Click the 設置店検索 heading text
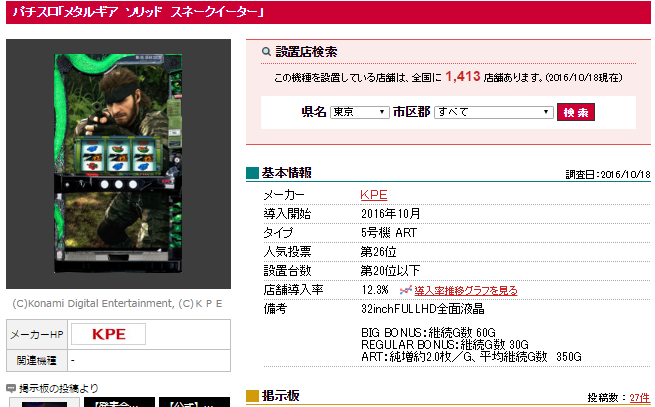The height and width of the screenshot is (407, 655). click(x=306, y=52)
